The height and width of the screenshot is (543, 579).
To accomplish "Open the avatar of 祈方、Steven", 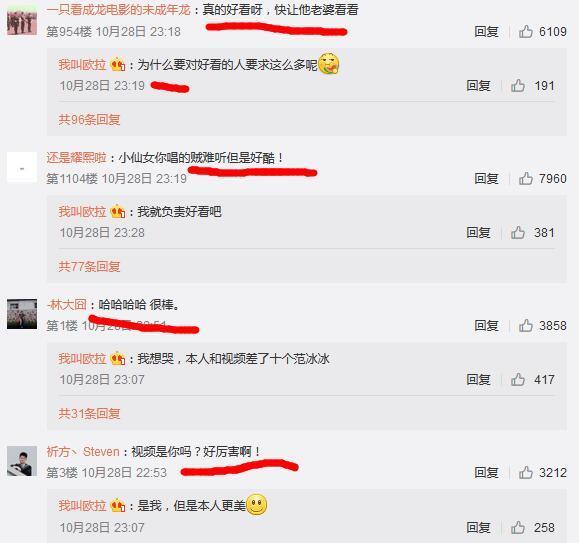I will [x=22, y=461].
